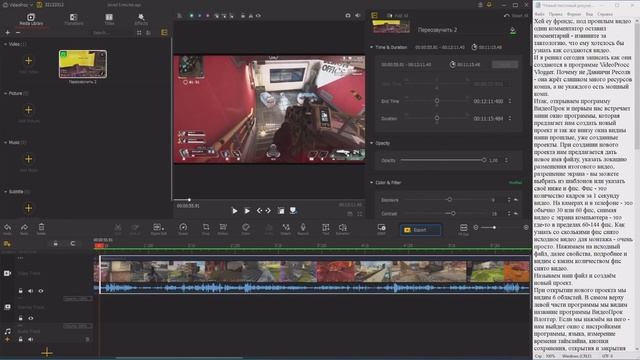Click the Export button

420,230
